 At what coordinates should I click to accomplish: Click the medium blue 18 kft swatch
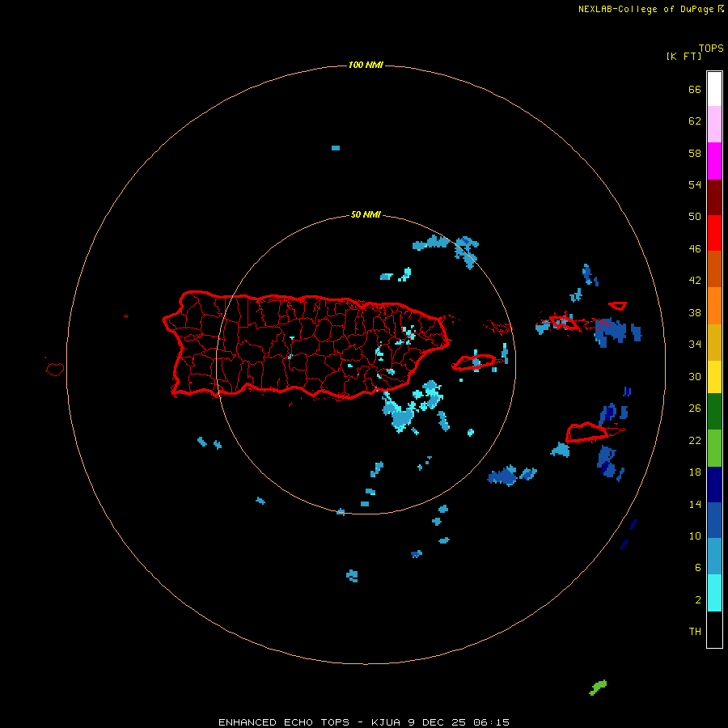[x=714, y=520]
